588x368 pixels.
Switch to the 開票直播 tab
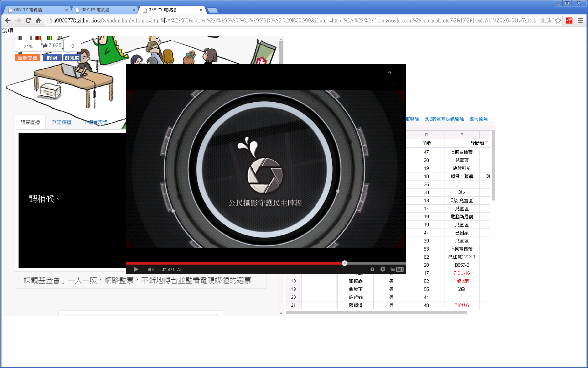coord(30,122)
